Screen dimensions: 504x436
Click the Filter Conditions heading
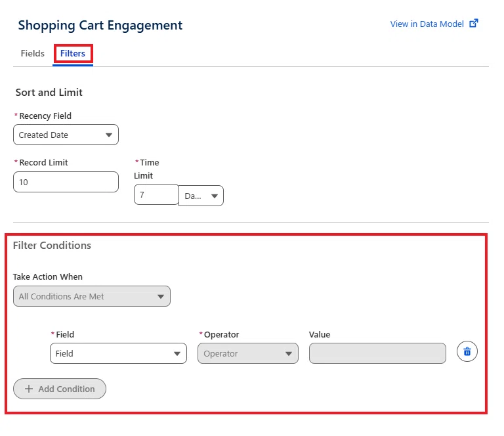coord(52,246)
